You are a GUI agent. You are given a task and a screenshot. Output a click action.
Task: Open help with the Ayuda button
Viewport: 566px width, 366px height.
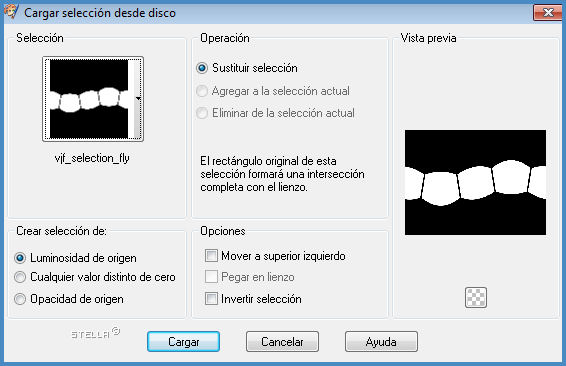[381, 341]
